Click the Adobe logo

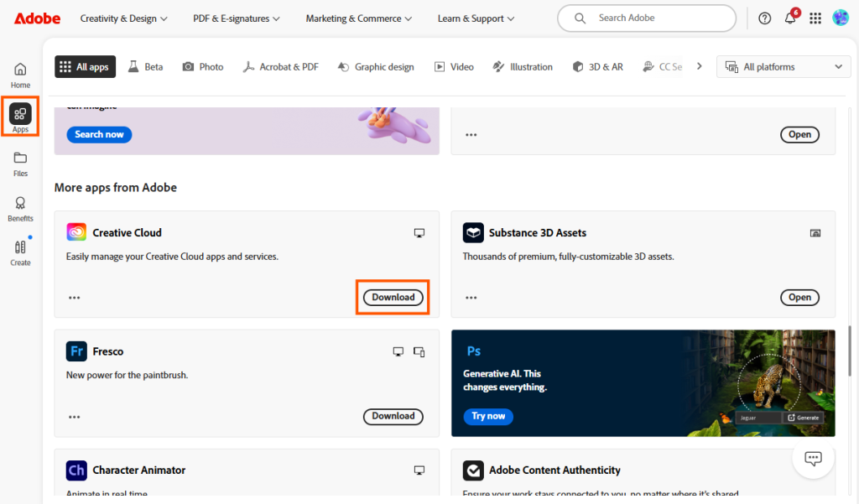[x=37, y=18]
